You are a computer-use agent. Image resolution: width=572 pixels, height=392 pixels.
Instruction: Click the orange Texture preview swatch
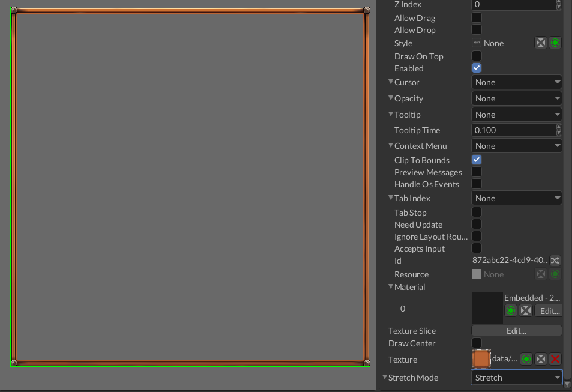click(x=481, y=359)
